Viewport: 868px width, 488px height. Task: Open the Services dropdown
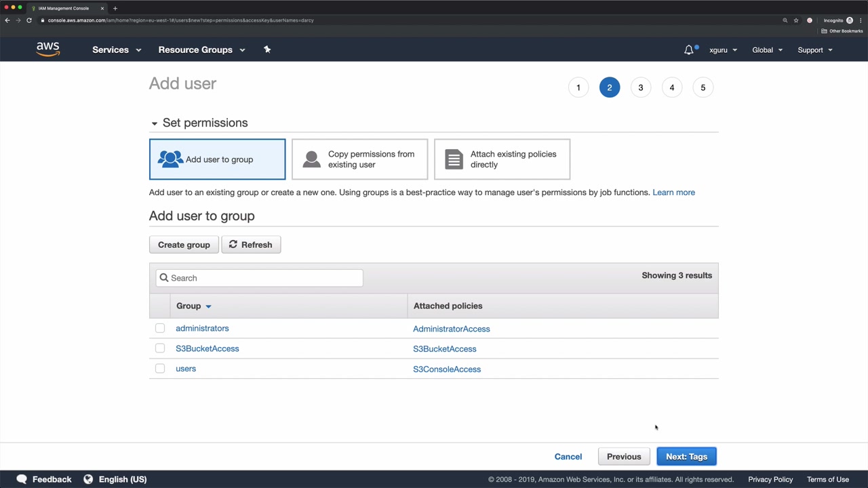pyautogui.click(x=117, y=49)
